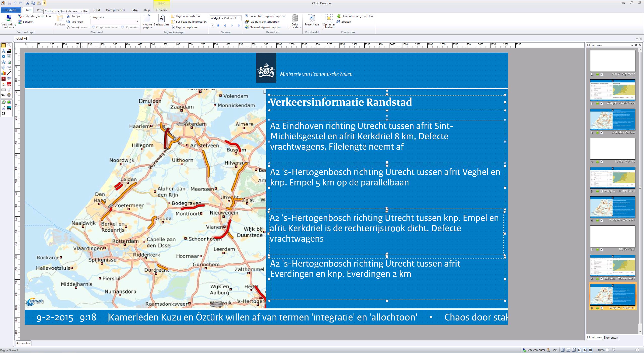
Task: Click Verwijderen in Klembord group
Action: coord(77,27)
